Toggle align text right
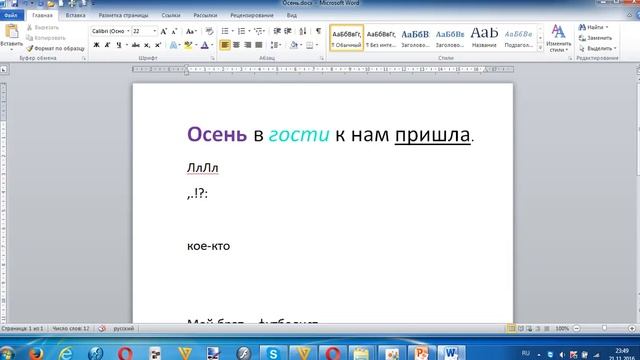This screenshot has width=640, height=360. point(247,45)
